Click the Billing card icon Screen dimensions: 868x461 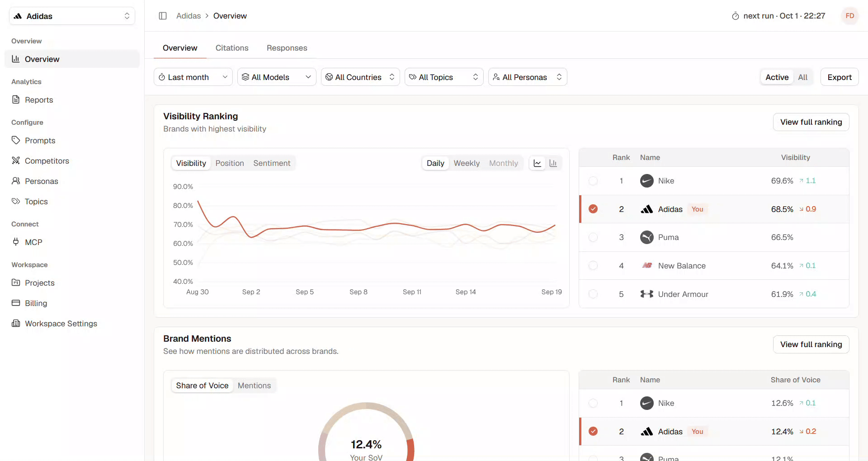[x=16, y=303]
